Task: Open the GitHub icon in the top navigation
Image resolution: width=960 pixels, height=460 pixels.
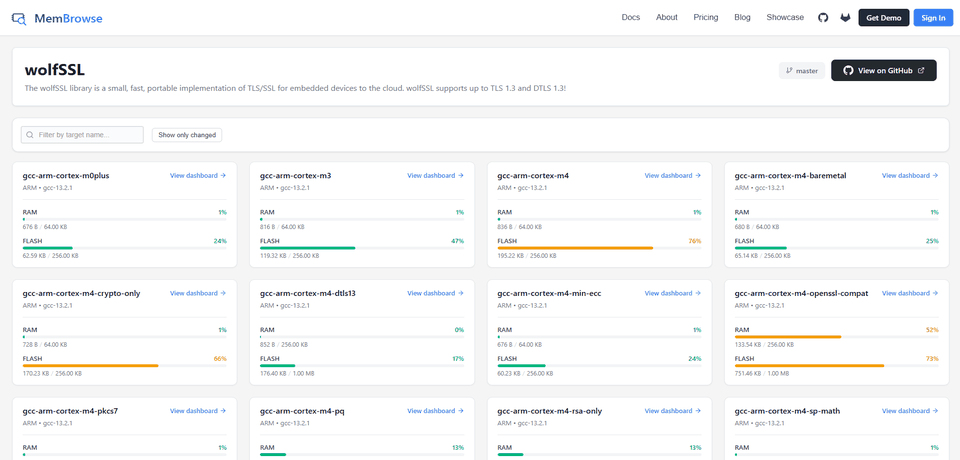Action: click(x=823, y=18)
